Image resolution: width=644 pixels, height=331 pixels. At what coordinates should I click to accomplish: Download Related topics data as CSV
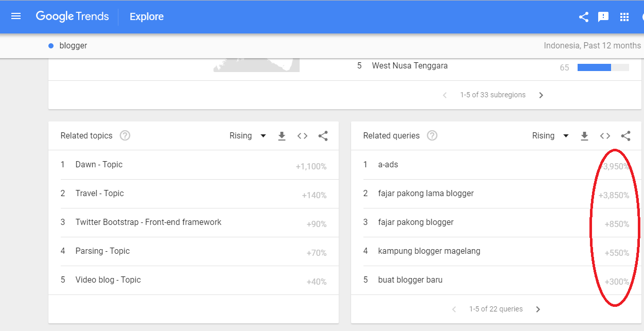click(282, 136)
